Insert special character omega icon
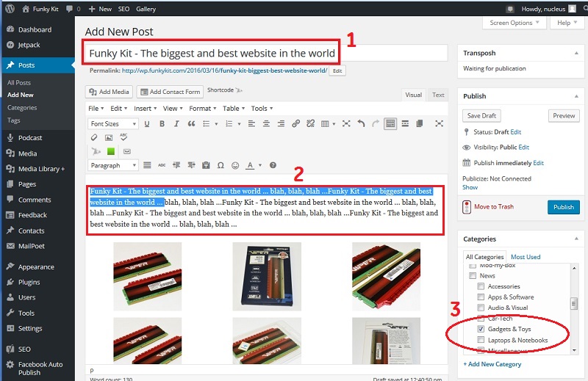 220,165
